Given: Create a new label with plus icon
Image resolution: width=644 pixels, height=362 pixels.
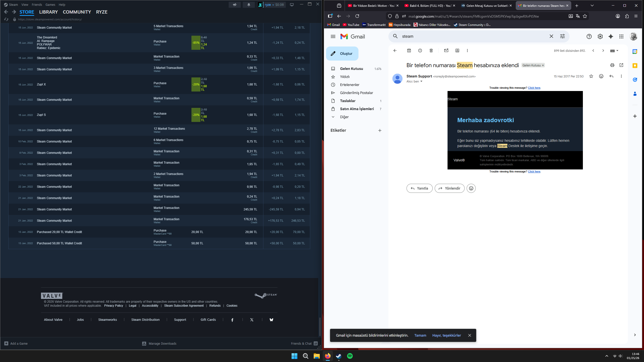Looking at the screenshot, I should pos(380,130).
